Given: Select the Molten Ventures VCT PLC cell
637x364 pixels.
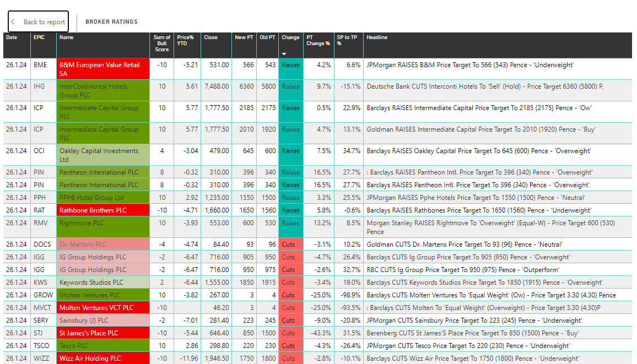Looking at the screenshot, I should (103, 308).
